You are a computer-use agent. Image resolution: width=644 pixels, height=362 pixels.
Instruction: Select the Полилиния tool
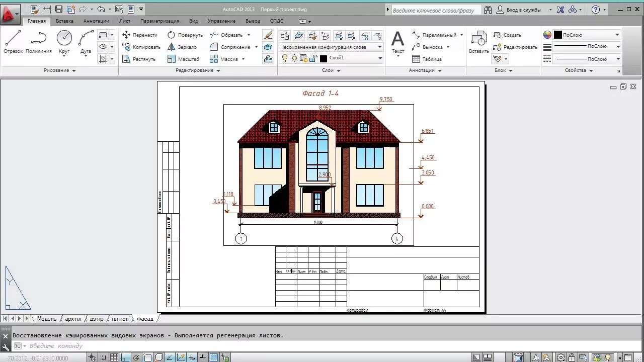39,43
